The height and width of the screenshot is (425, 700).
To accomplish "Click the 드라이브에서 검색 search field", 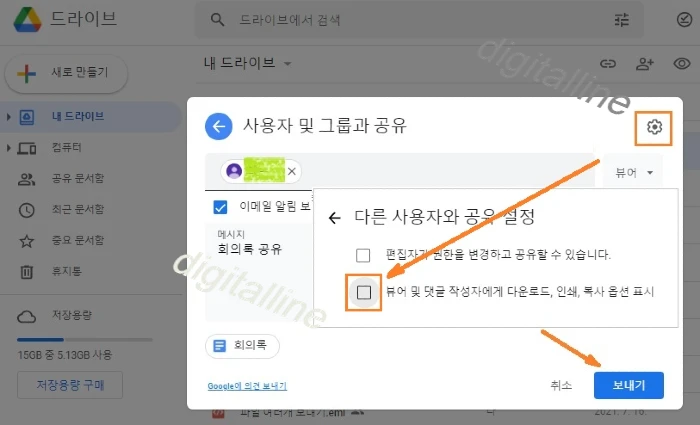I will click(419, 20).
